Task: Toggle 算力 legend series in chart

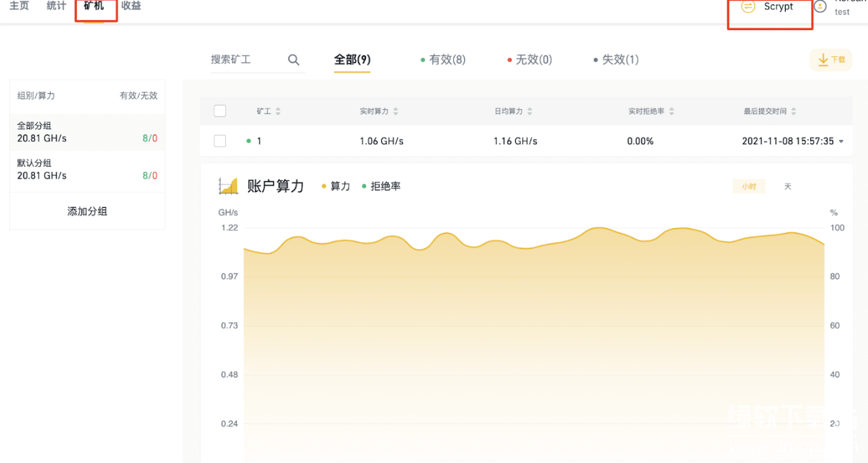Action: 336,187
